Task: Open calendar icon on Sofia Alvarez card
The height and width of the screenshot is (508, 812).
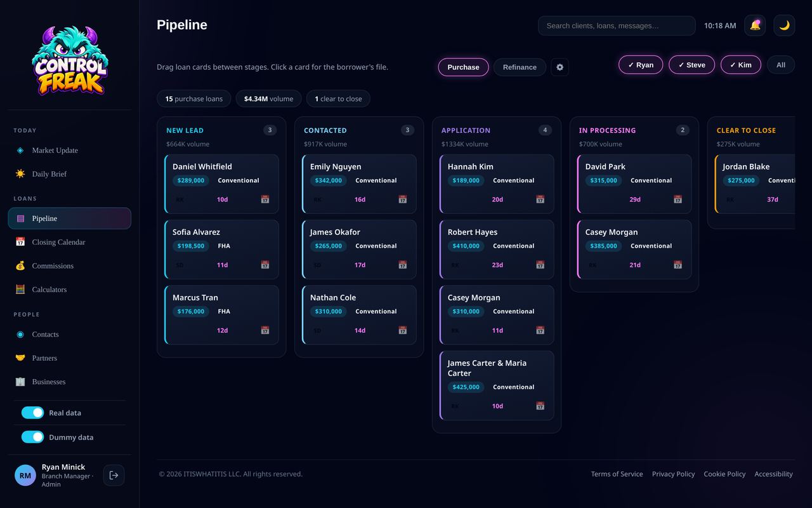Action: click(265, 265)
